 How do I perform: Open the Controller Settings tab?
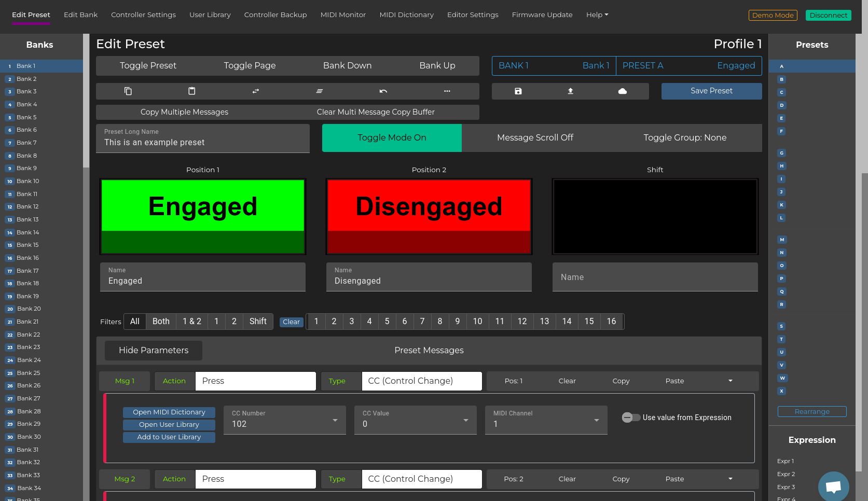pyautogui.click(x=143, y=15)
